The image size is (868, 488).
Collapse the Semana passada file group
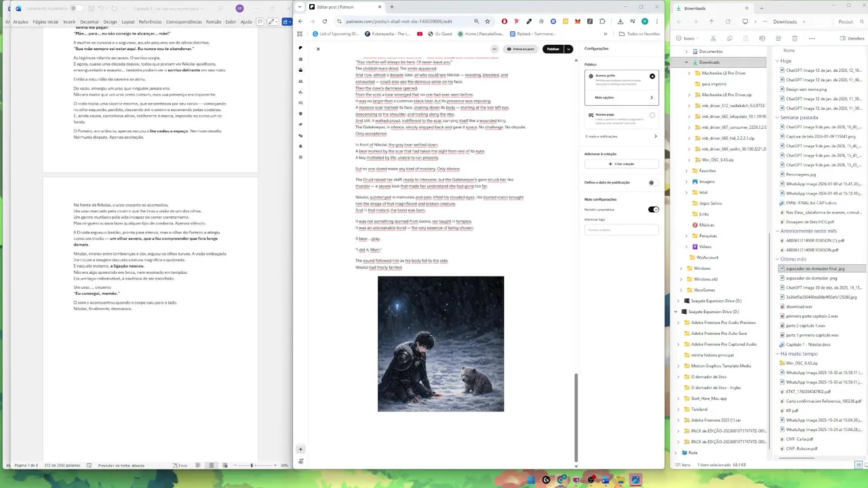[x=778, y=117]
